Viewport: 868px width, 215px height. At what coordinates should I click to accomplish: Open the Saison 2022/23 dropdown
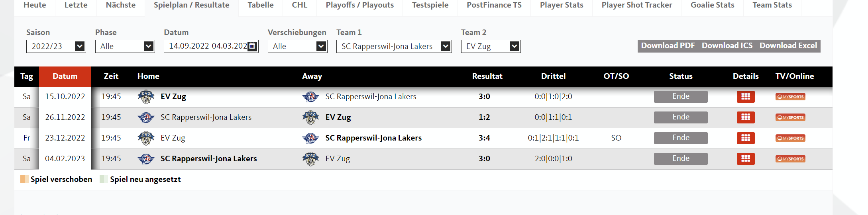[x=56, y=46]
